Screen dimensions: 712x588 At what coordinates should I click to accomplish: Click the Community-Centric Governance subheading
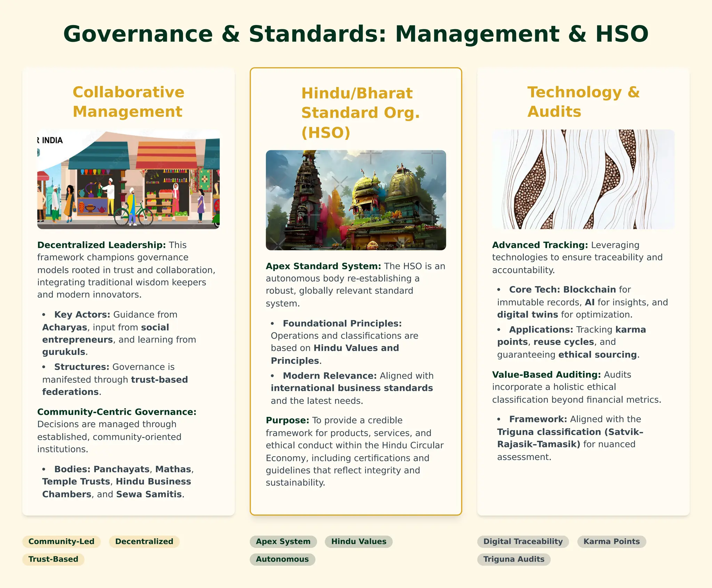(117, 412)
